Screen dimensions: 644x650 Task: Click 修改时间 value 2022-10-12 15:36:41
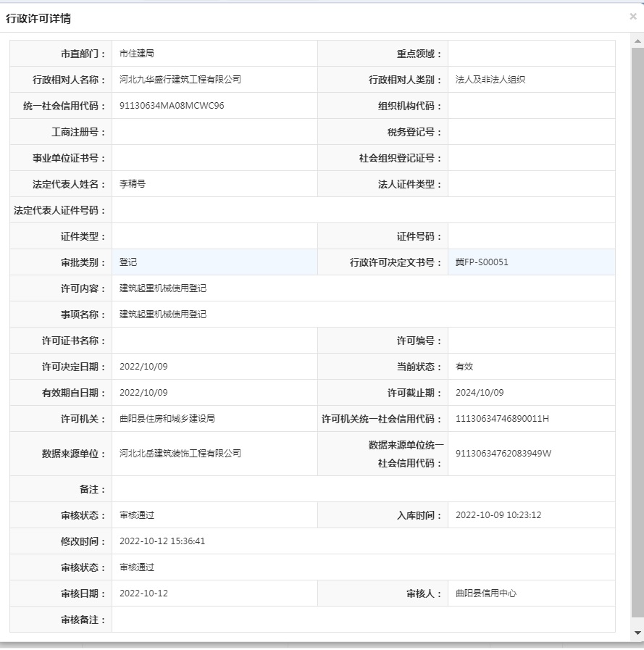click(x=162, y=541)
